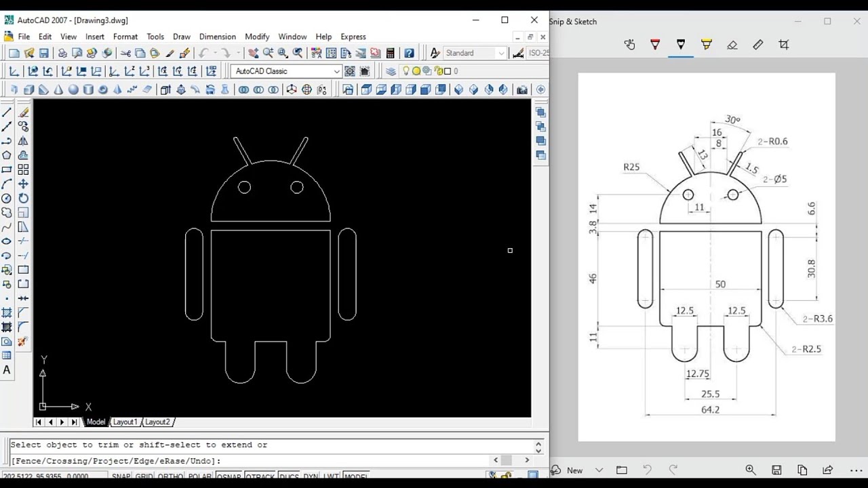Screen dimensions: 868x488
Task: Open the Modify menu
Action: click(257, 37)
